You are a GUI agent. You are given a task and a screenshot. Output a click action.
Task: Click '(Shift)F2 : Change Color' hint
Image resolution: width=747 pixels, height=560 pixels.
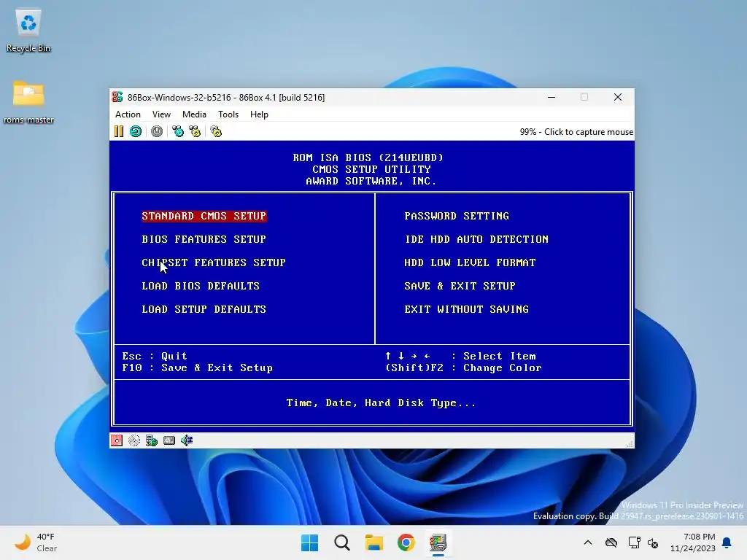pyautogui.click(x=463, y=368)
